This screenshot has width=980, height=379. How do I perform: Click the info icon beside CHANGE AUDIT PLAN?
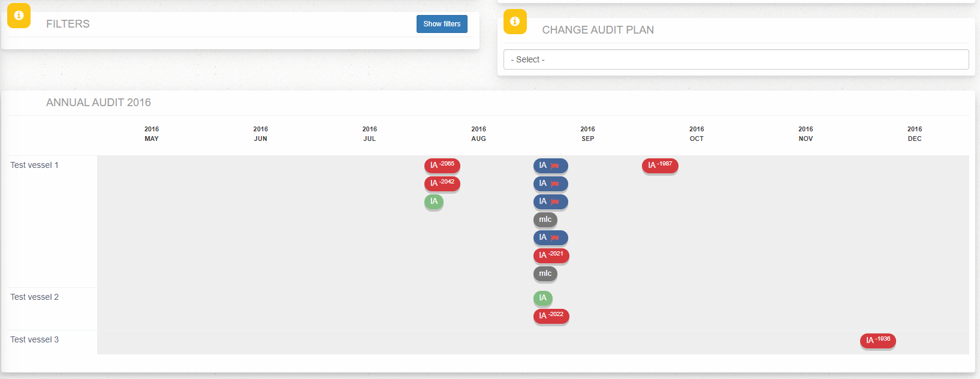coord(515,22)
